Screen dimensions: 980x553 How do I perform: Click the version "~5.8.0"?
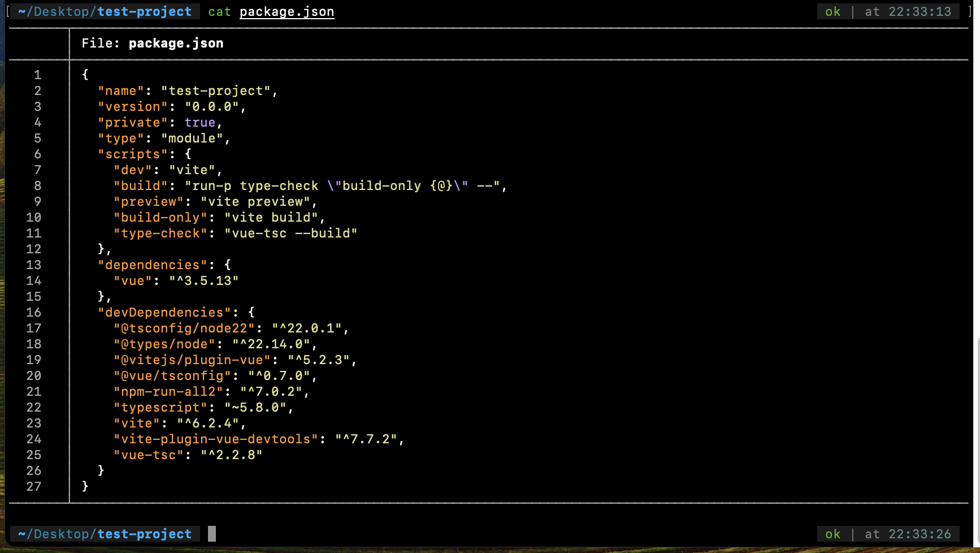[x=255, y=408]
